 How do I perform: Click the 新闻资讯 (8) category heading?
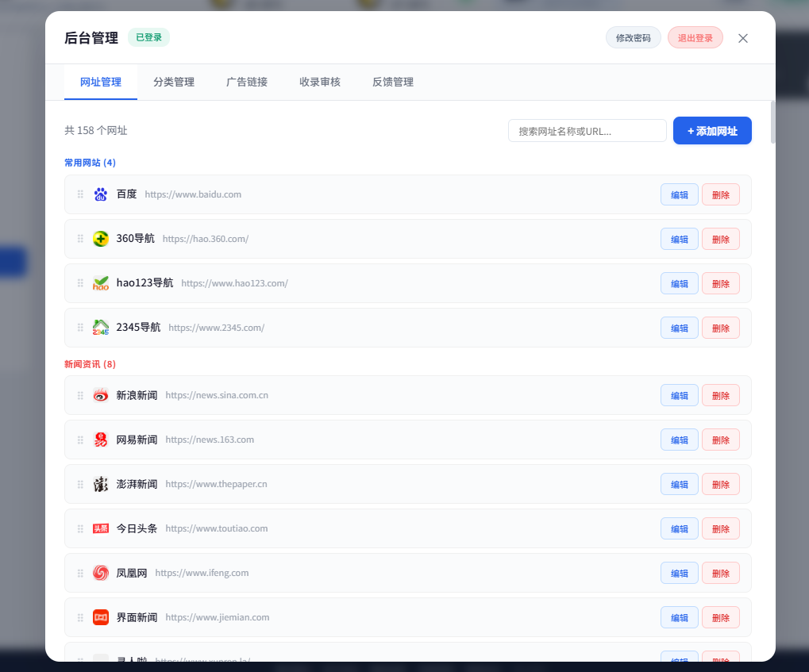pyautogui.click(x=90, y=364)
